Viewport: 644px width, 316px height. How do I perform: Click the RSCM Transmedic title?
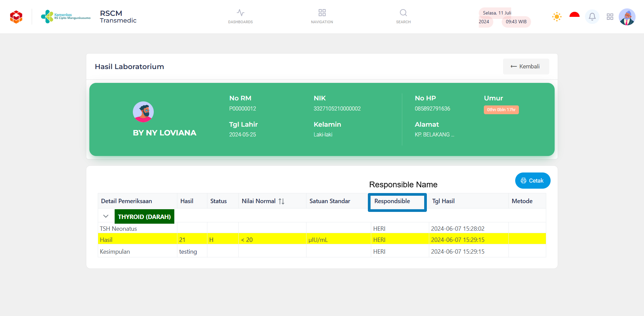point(118,17)
